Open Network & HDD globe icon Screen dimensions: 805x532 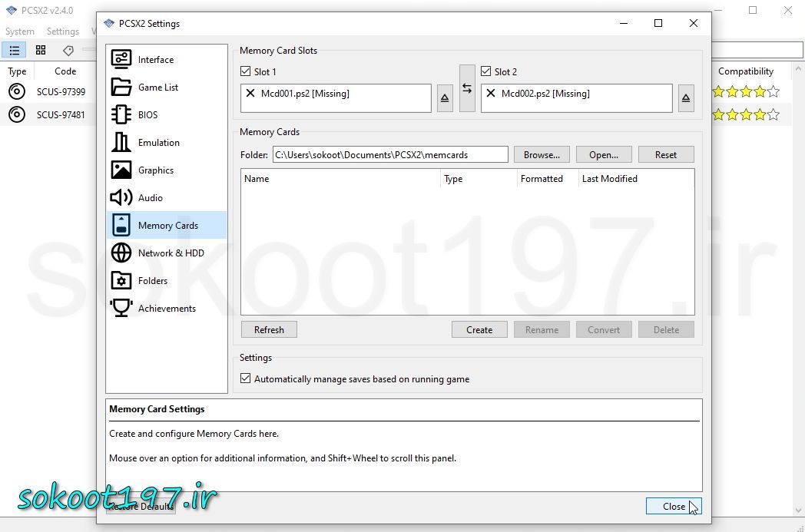(121, 253)
